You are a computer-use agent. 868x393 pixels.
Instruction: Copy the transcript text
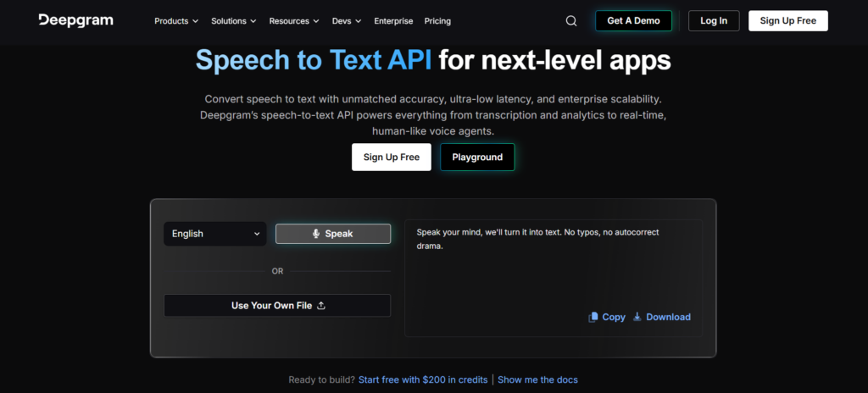coord(607,317)
